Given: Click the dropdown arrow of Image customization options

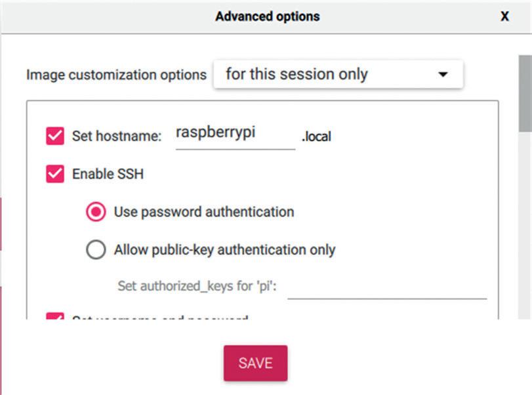Looking at the screenshot, I should 443,74.
